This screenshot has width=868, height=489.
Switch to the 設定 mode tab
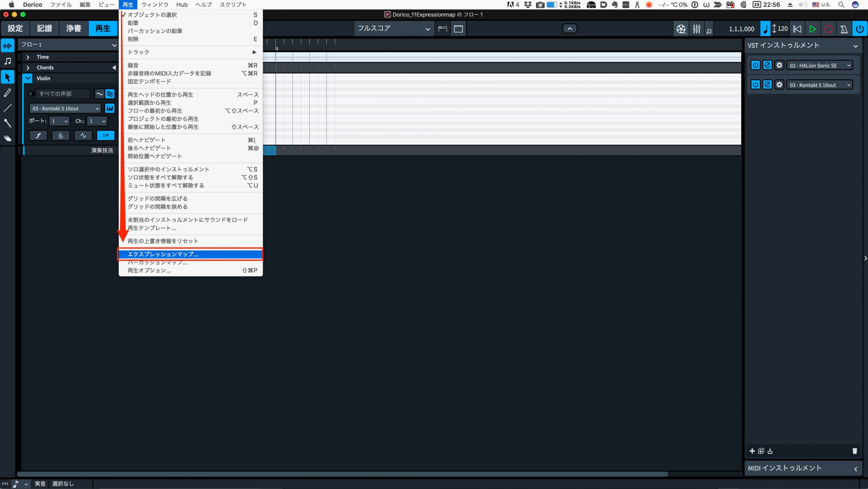coord(15,29)
